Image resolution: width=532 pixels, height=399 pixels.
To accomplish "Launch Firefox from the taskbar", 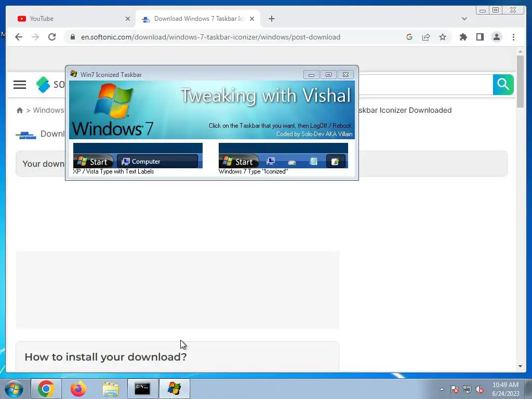I will 78,389.
